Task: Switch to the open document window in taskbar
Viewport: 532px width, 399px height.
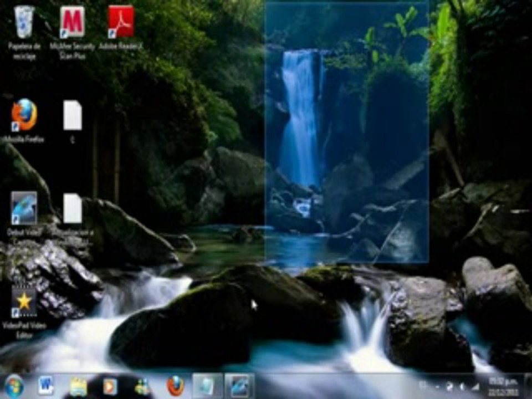Action: [x=207, y=386]
